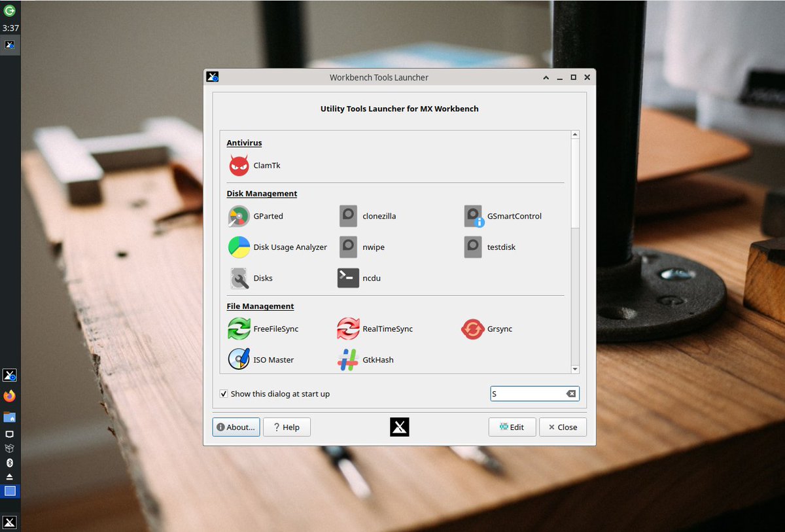This screenshot has width=785, height=532.
Task: Click the 'Antivirus' section heading
Action: (x=244, y=143)
